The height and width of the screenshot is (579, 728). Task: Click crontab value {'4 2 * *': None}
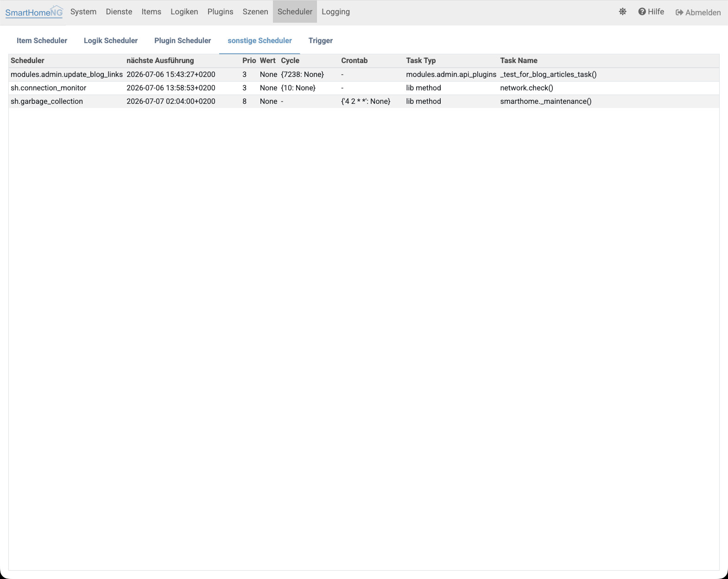[366, 101]
